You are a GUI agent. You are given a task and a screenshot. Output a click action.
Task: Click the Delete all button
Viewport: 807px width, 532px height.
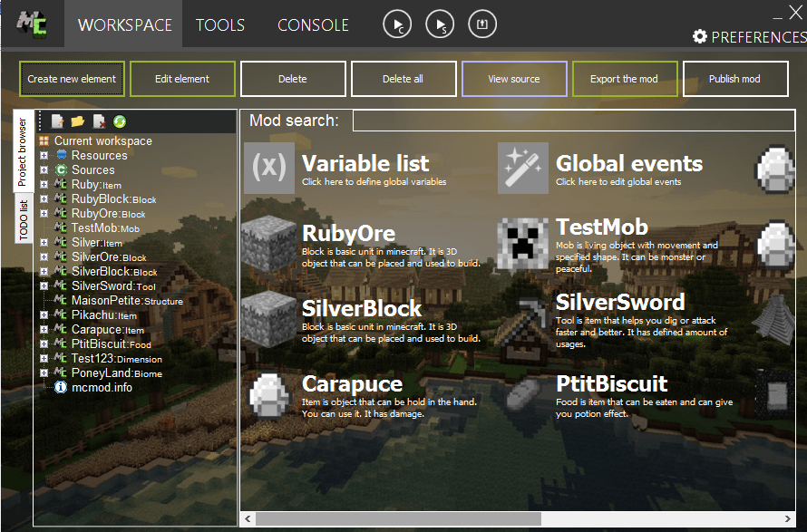click(403, 79)
